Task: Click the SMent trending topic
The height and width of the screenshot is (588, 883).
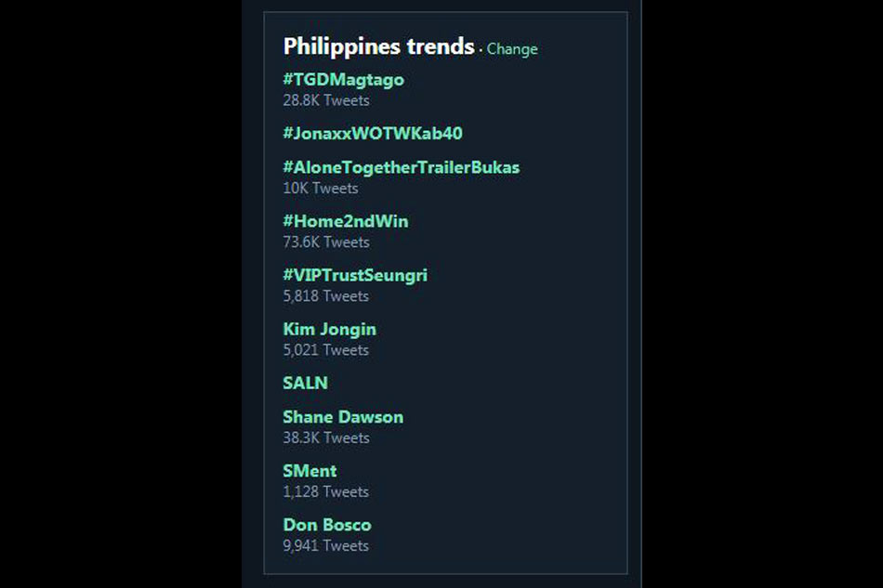Action: [310, 471]
